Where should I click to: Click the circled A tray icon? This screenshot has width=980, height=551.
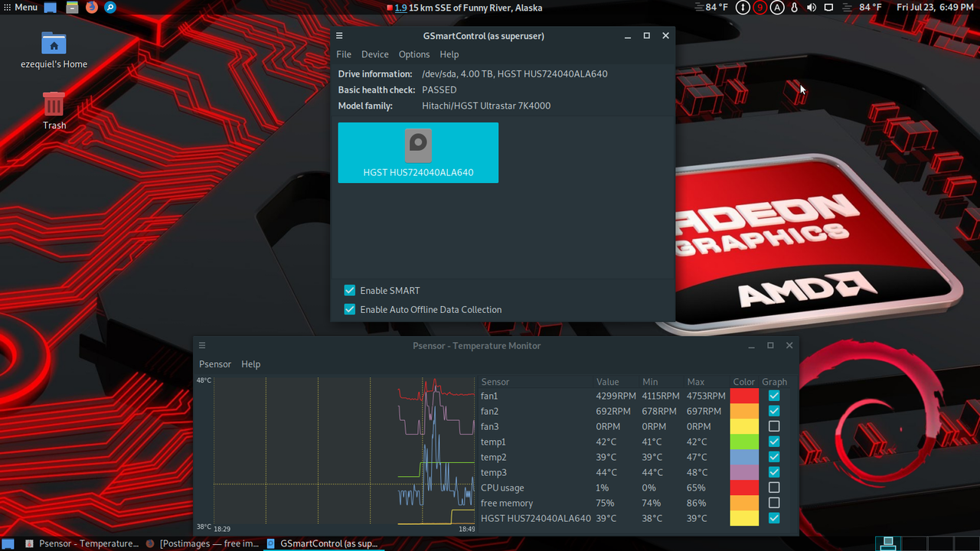click(777, 8)
